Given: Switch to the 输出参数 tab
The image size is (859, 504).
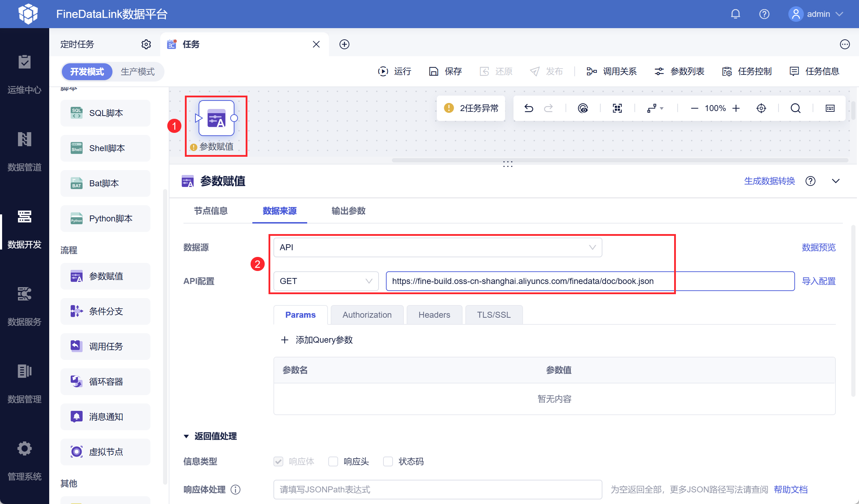Looking at the screenshot, I should [348, 211].
